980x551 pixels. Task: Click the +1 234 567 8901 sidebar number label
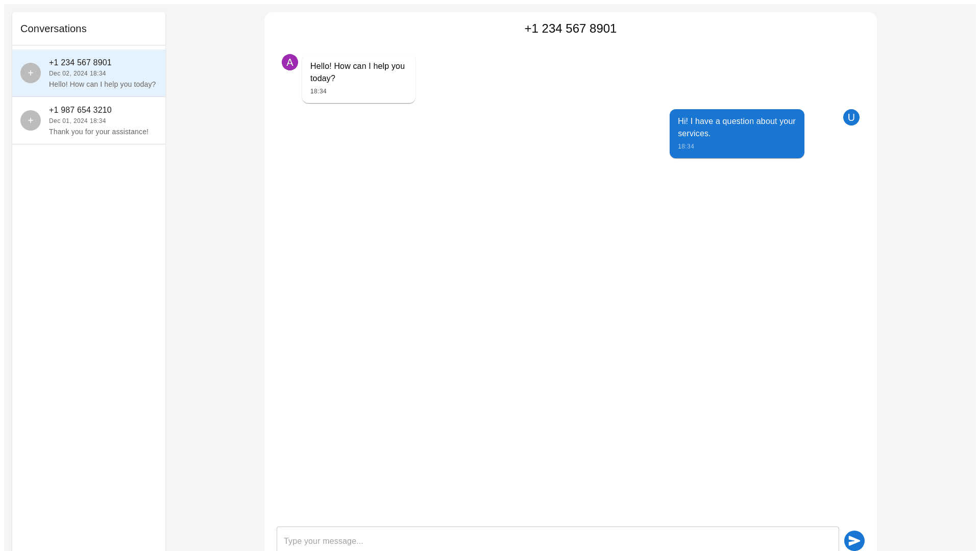coord(80,62)
